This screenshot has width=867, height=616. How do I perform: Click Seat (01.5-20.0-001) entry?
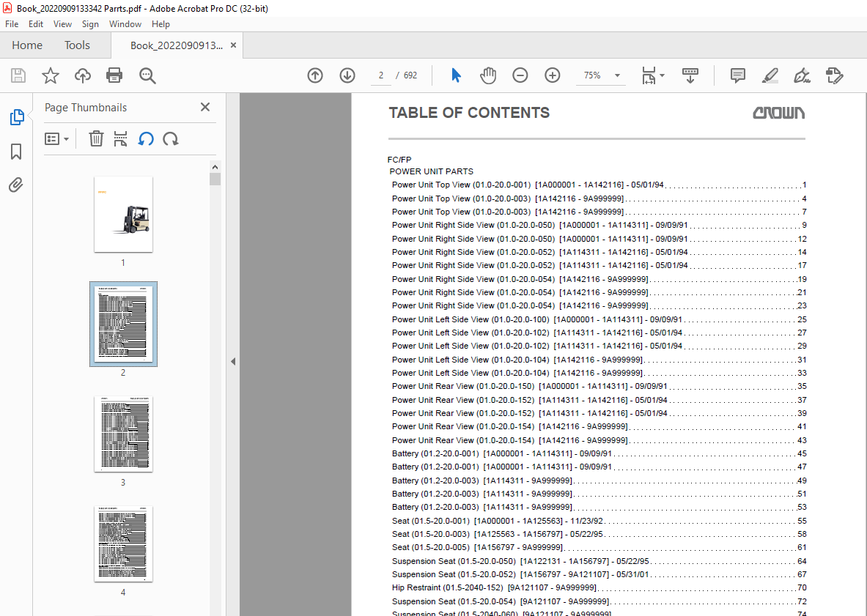click(x=599, y=521)
